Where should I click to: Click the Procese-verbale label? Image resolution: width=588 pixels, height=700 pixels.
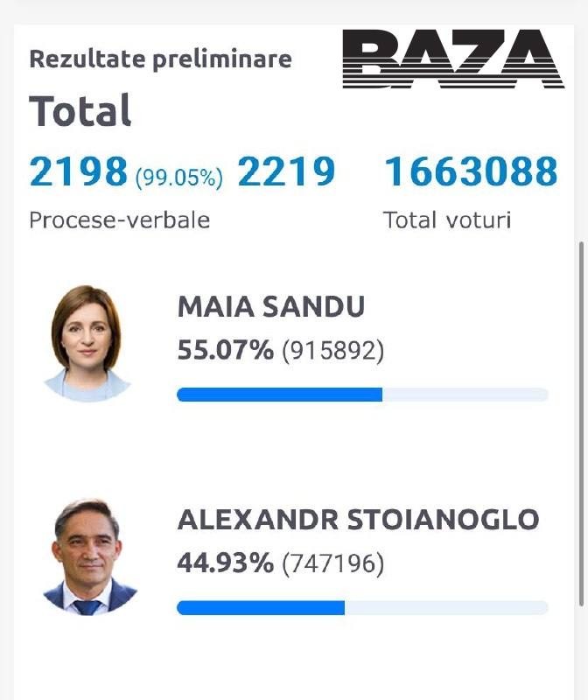coord(120,220)
